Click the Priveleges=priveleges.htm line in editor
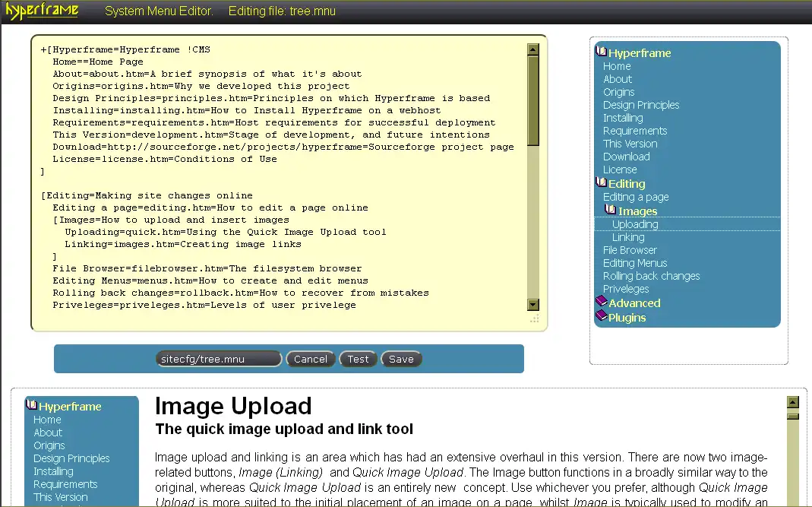 point(204,306)
